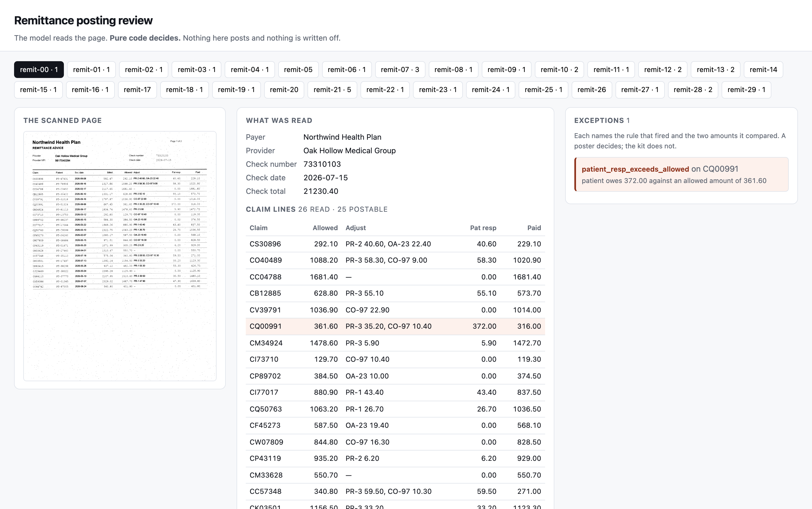The image size is (812, 509).
Task: Select claim CI77017 in the table
Action: point(395,393)
